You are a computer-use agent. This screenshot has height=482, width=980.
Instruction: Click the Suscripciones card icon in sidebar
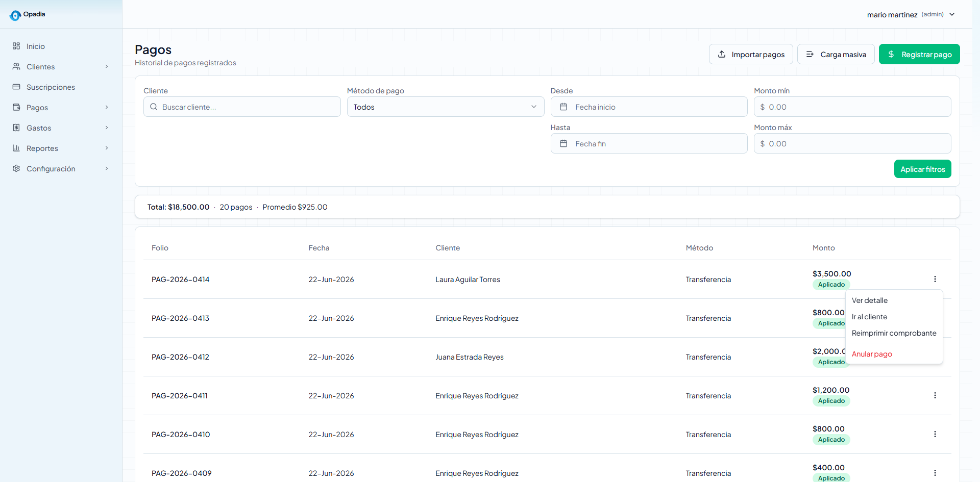[x=16, y=87]
